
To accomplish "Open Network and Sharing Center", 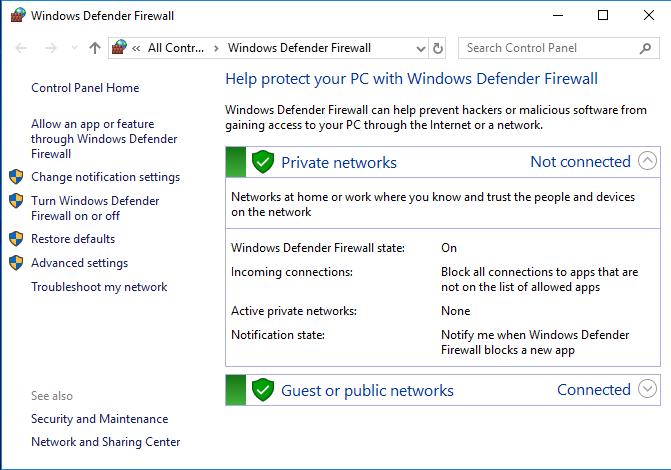I will [x=105, y=442].
